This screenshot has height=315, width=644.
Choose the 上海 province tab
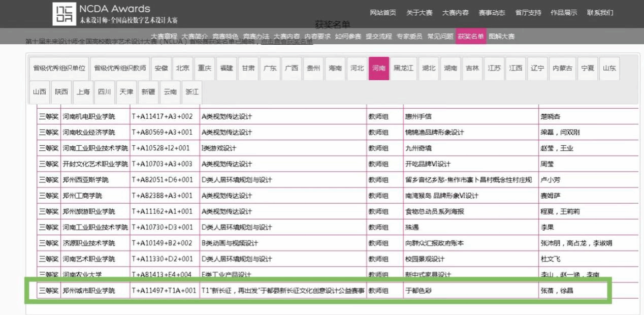[x=83, y=92]
